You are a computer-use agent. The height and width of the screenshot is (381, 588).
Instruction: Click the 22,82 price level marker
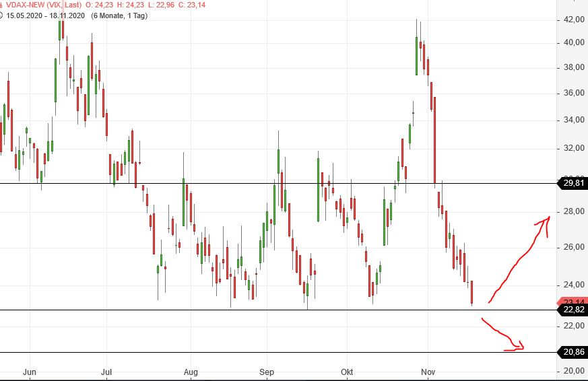coord(573,310)
